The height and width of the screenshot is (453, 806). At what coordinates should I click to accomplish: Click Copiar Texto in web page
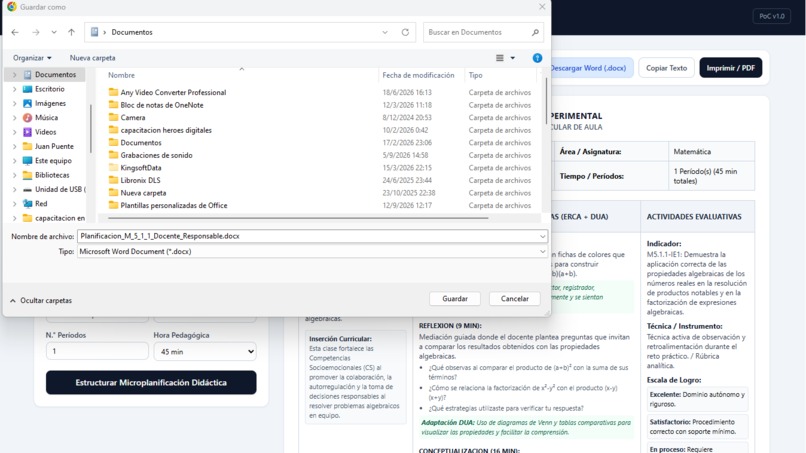[666, 68]
